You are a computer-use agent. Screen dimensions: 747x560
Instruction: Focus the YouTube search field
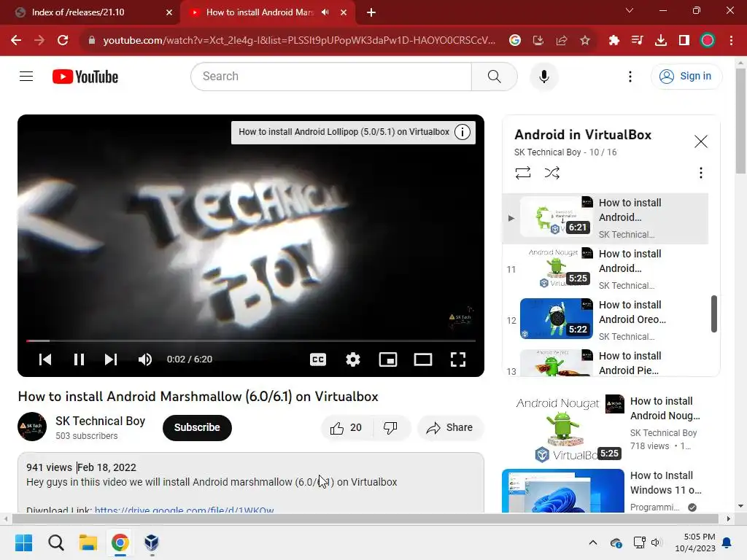331,76
